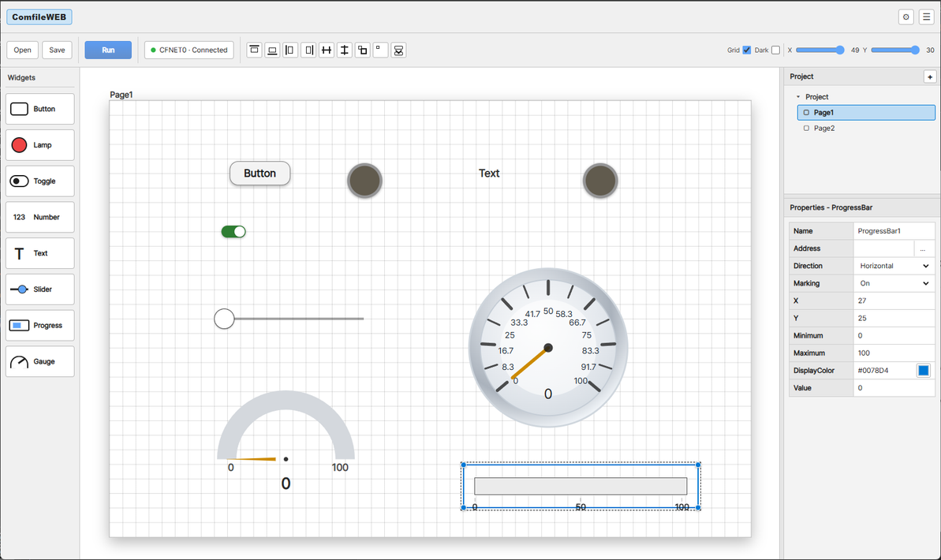Click the Save button
The height and width of the screenshot is (560, 941).
click(x=57, y=50)
